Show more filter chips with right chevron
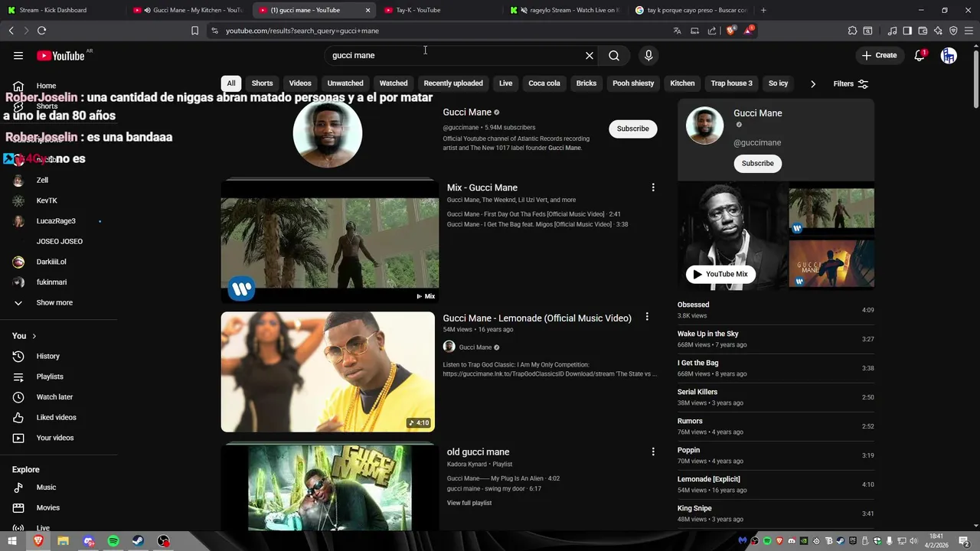980x551 pixels. 813,83
